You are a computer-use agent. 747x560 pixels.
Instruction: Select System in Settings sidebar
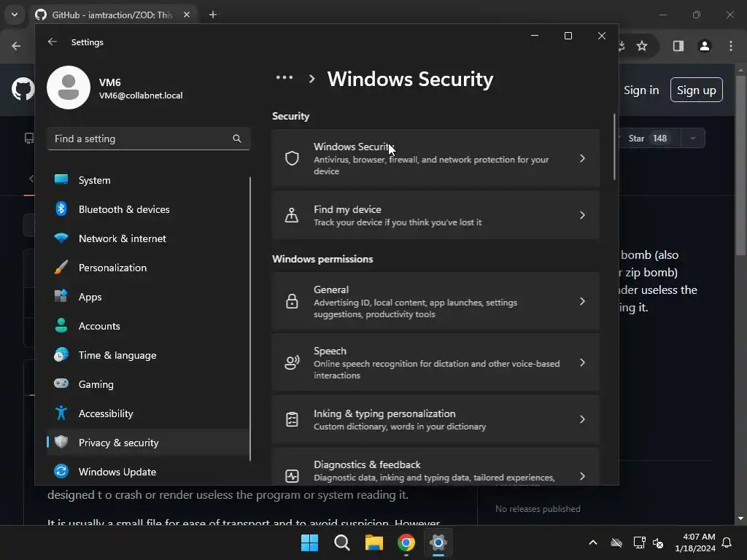coord(149,180)
